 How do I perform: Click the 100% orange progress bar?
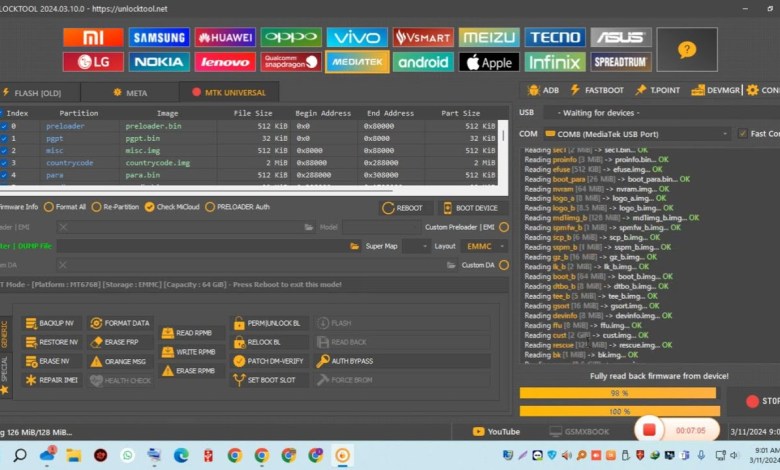(617, 411)
